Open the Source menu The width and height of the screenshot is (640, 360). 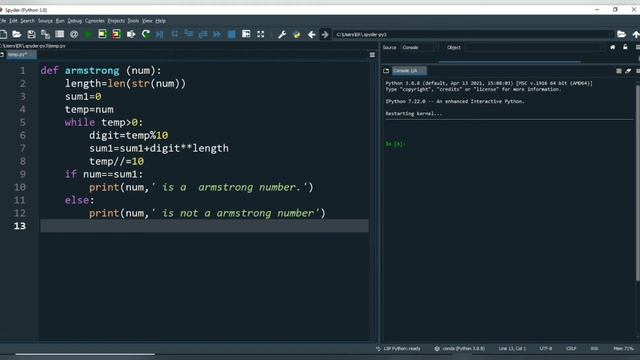click(x=45, y=21)
